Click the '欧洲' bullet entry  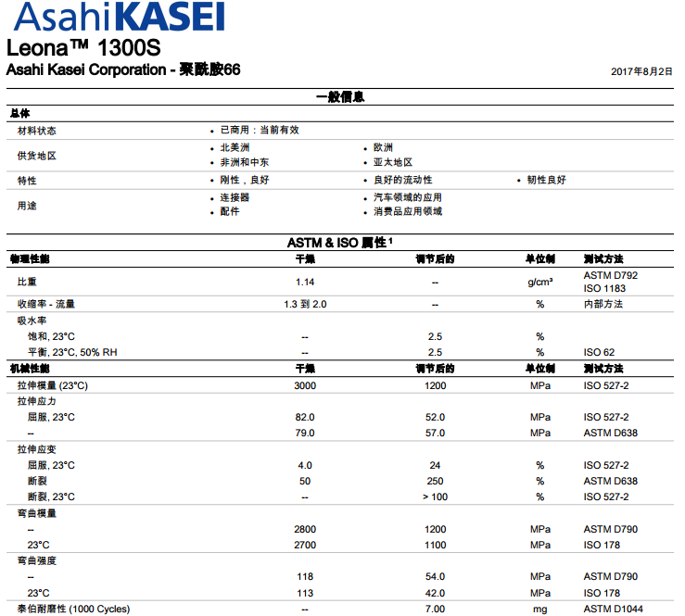point(383,147)
